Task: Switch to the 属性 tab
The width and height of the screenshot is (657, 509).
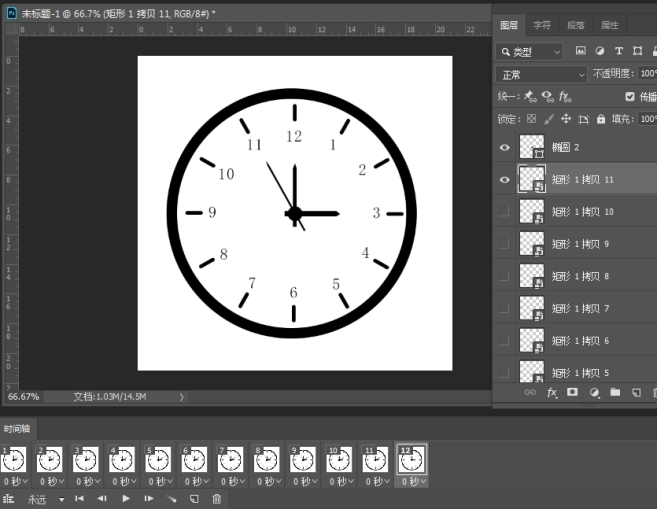Action: click(609, 25)
